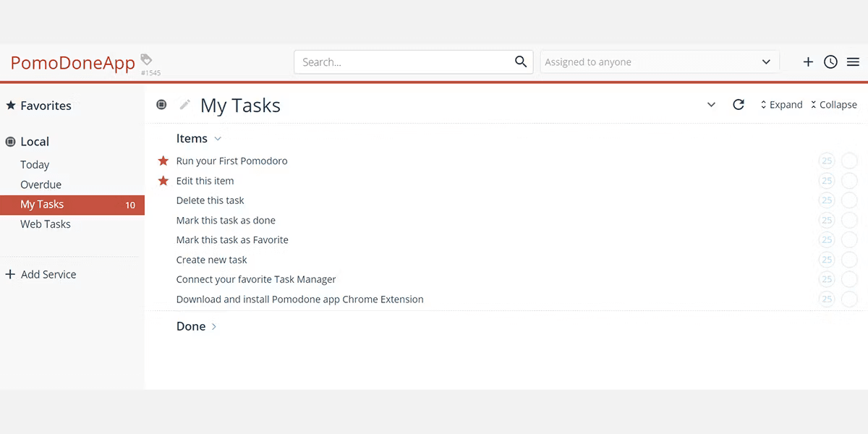868x434 pixels.
Task: Start 25 timer for Run your First Pomodoro
Action: point(827,161)
